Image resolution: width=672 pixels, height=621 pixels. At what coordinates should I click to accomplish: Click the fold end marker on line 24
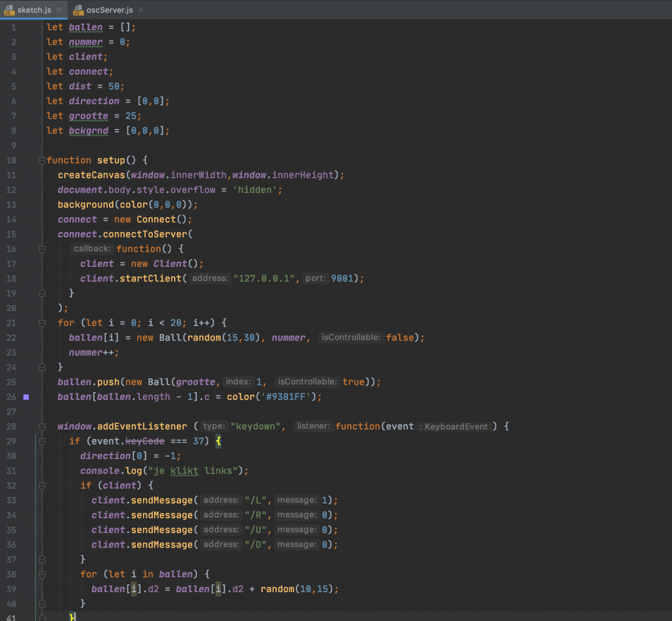pyautogui.click(x=42, y=367)
